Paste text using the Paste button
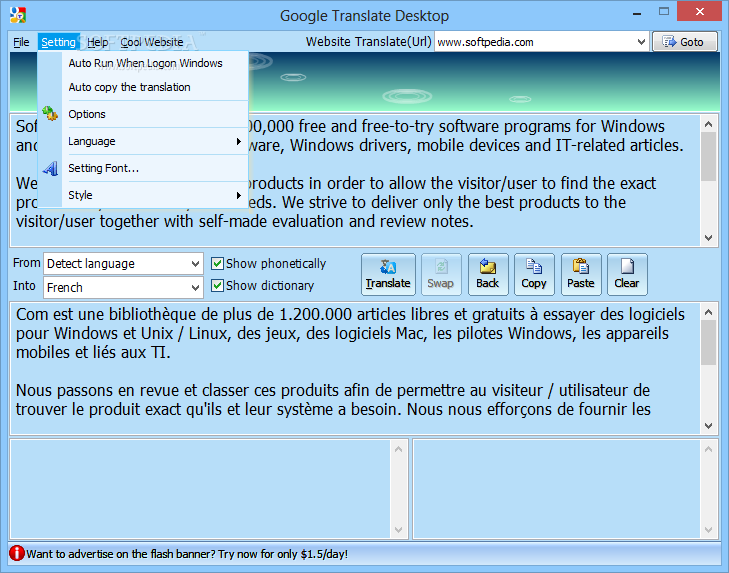Viewport: 729px width, 573px height. click(581, 274)
